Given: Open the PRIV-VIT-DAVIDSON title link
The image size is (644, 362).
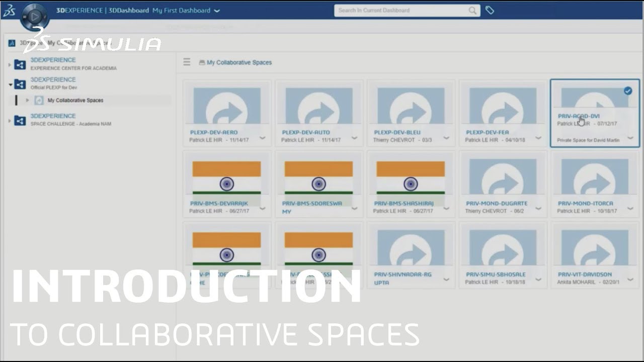Looking at the screenshot, I should pyautogui.click(x=585, y=275).
